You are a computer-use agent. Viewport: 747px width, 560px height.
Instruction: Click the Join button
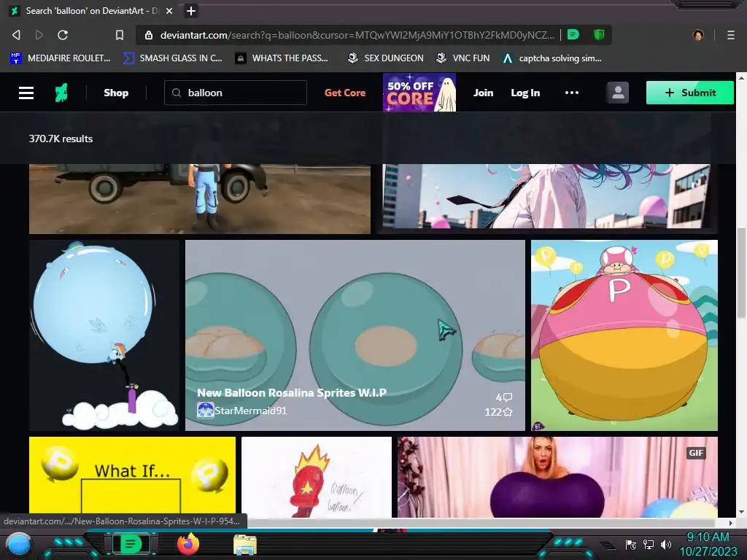(483, 93)
